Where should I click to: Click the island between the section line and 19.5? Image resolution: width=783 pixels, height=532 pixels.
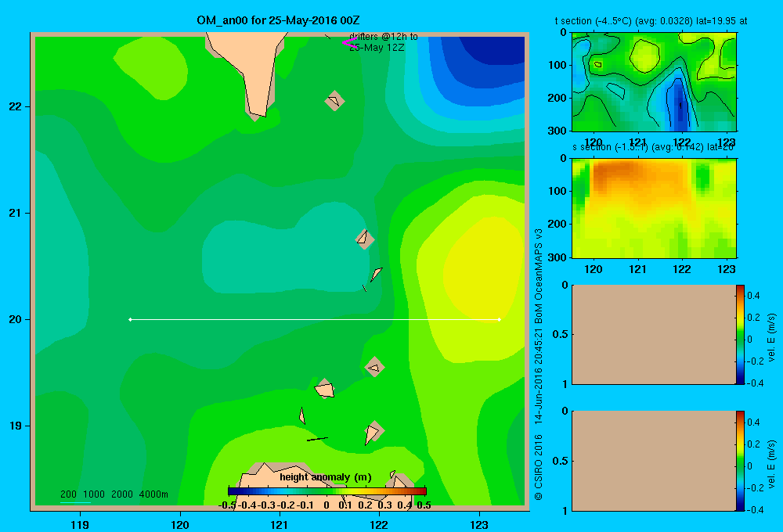pos(374,367)
